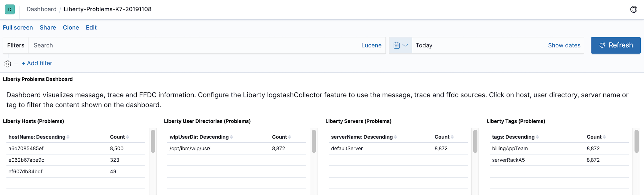The height and width of the screenshot is (196, 644).
Task: Open the Share menu
Action: point(48,28)
